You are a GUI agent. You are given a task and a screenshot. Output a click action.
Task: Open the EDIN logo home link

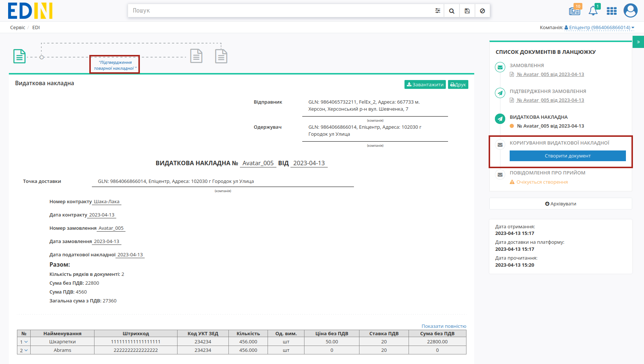coord(30,11)
